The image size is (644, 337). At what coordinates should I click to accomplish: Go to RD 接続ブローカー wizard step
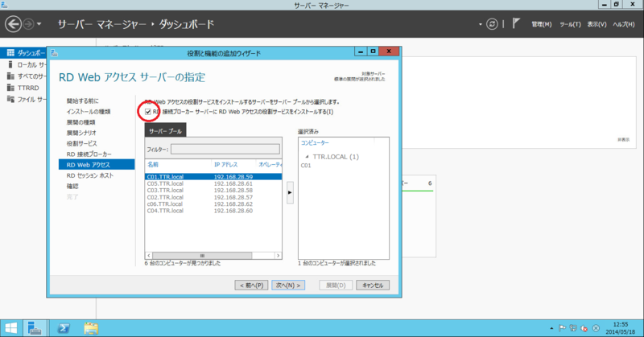pyautogui.click(x=89, y=154)
